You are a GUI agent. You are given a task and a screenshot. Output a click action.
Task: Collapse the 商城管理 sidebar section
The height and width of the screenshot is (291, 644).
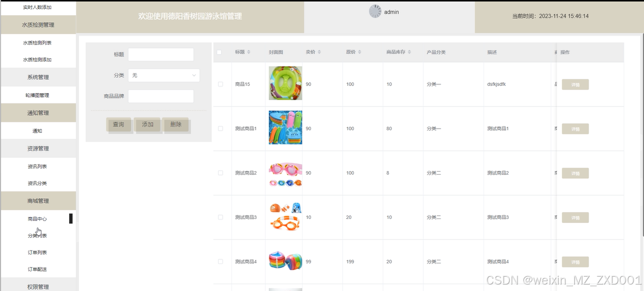coord(38,201)
